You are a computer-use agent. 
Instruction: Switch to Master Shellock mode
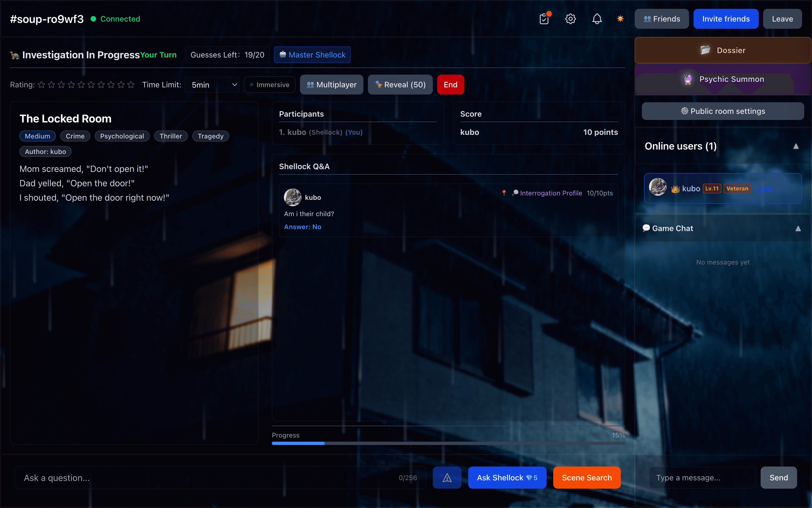[x=312, y=54]
